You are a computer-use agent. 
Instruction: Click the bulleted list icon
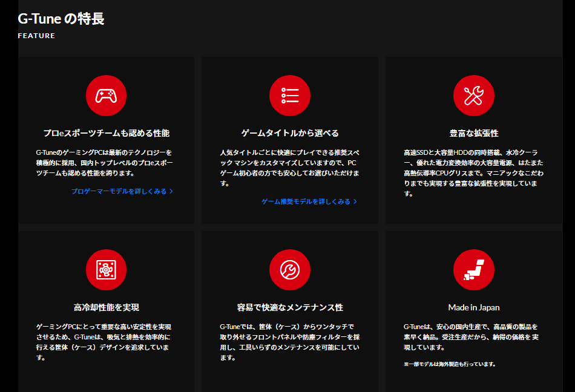tap(290, 96)
